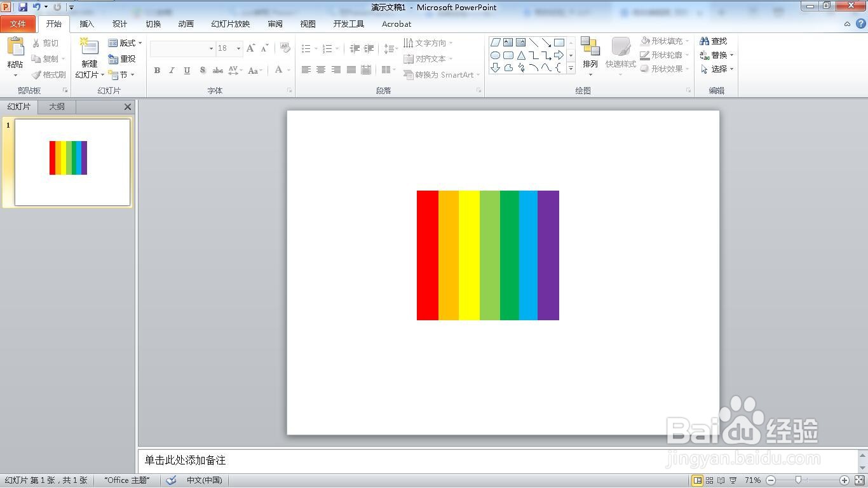Select the parallelogram shape in gallery
Viewport: 868px width, 488px height.
click(x=496, y=43)
